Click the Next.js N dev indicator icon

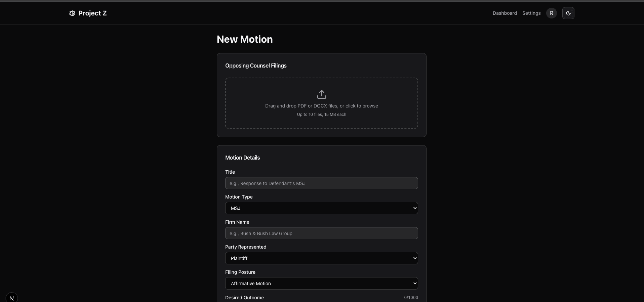(x=12, y=298)
